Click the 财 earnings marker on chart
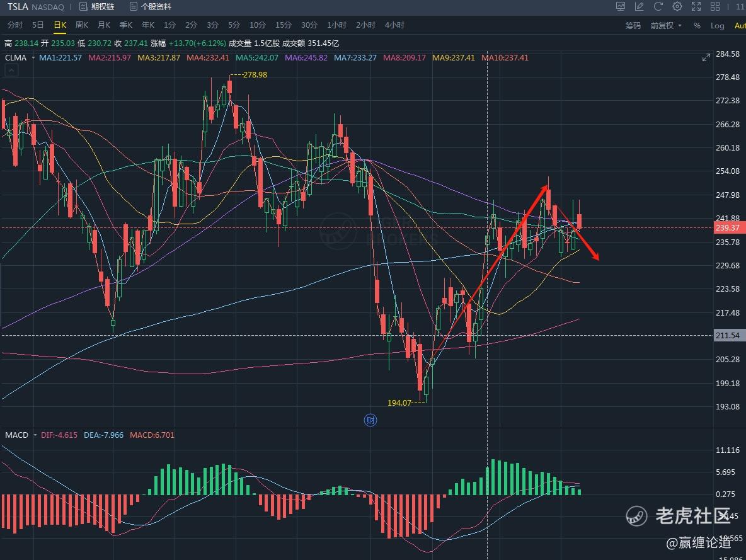Viewport: 746px width, 560px height. pyautogui.click(x=370, y=420)
